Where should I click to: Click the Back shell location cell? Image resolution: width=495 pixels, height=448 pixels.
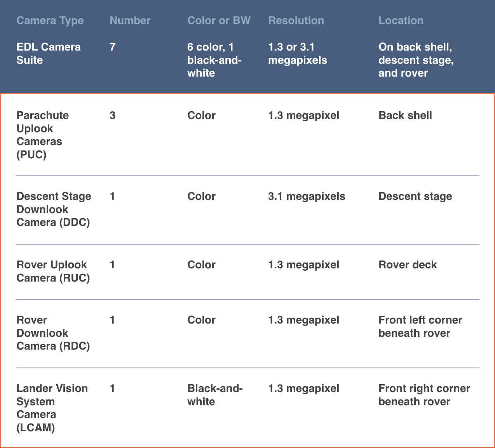[x=405, y=115]
